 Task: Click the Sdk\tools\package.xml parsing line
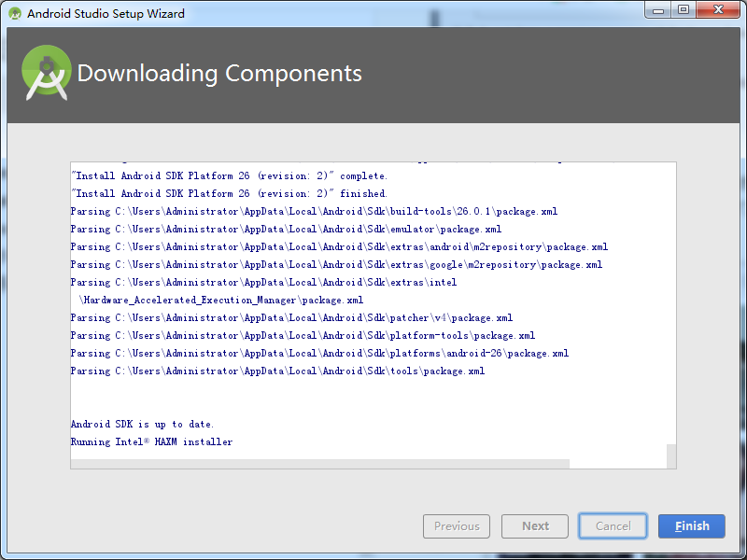tap(277, 371)
